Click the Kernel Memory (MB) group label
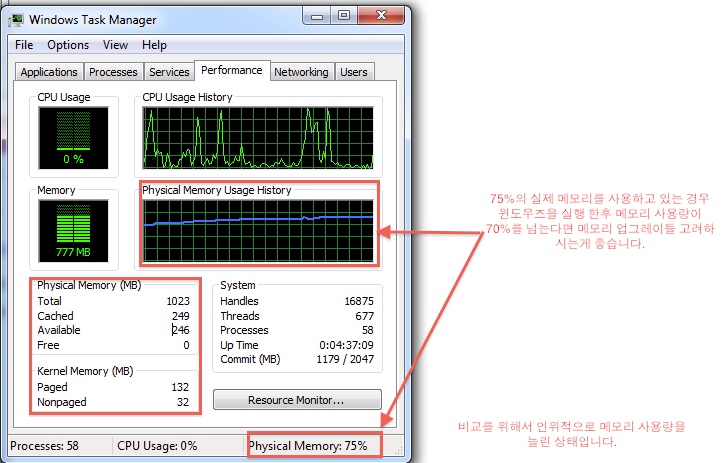 [85, 371]
